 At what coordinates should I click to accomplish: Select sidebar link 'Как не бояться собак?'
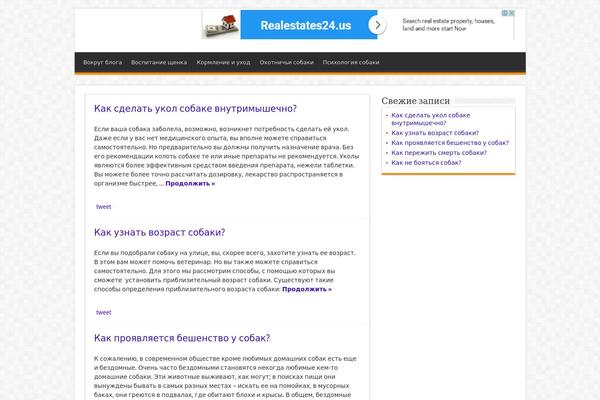coord(426,163)
